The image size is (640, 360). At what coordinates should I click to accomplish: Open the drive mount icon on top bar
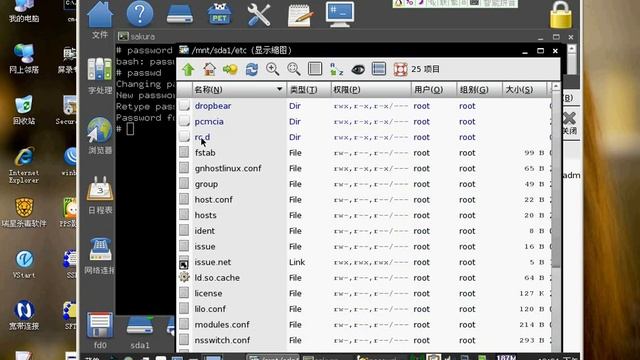180,15
